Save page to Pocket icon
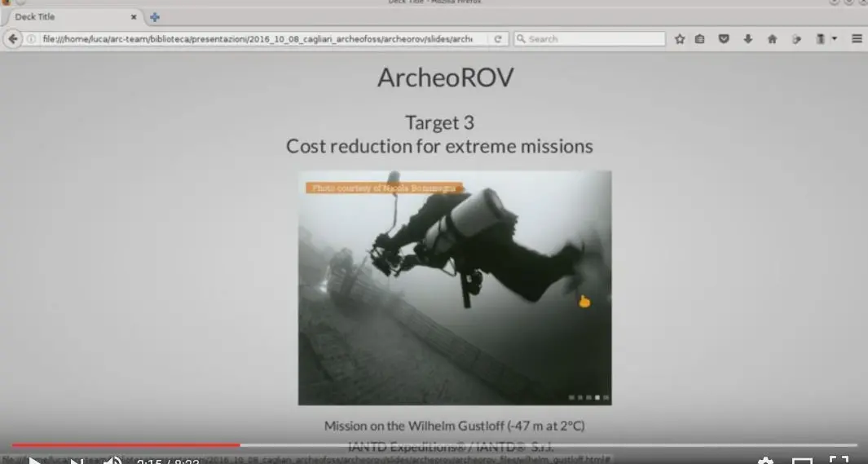 (x=724, y=39)
